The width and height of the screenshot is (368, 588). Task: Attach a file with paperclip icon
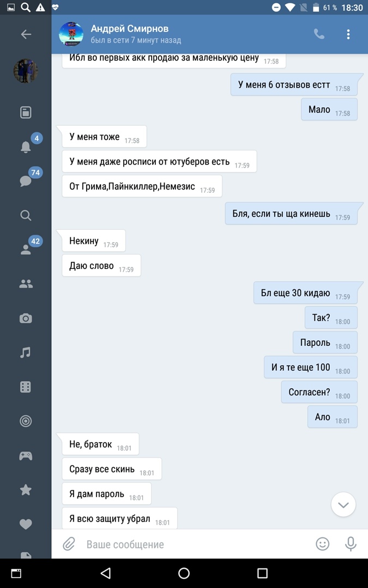tap(69, 544)
